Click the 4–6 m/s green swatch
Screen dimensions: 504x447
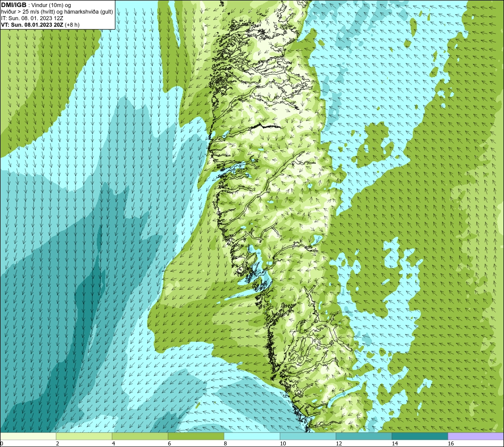point(140,436)
